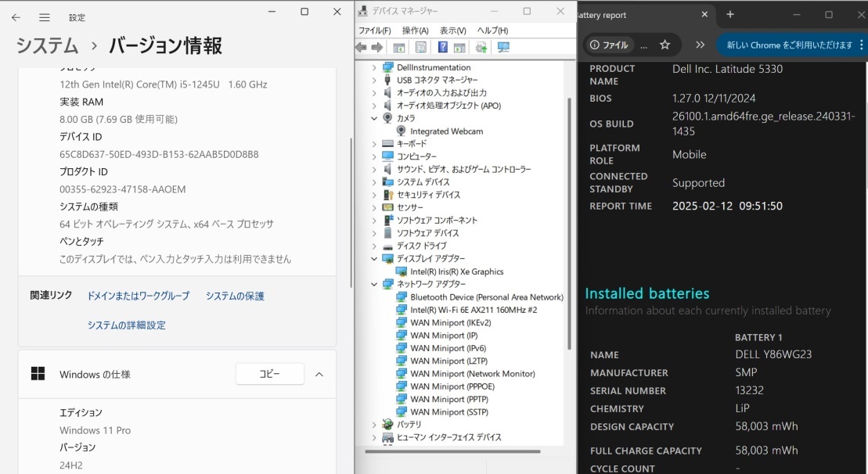The height and width of the screenshot is (474, 868).
Task: Collapse the Windows の仕様 section
Action: [319, 373]
